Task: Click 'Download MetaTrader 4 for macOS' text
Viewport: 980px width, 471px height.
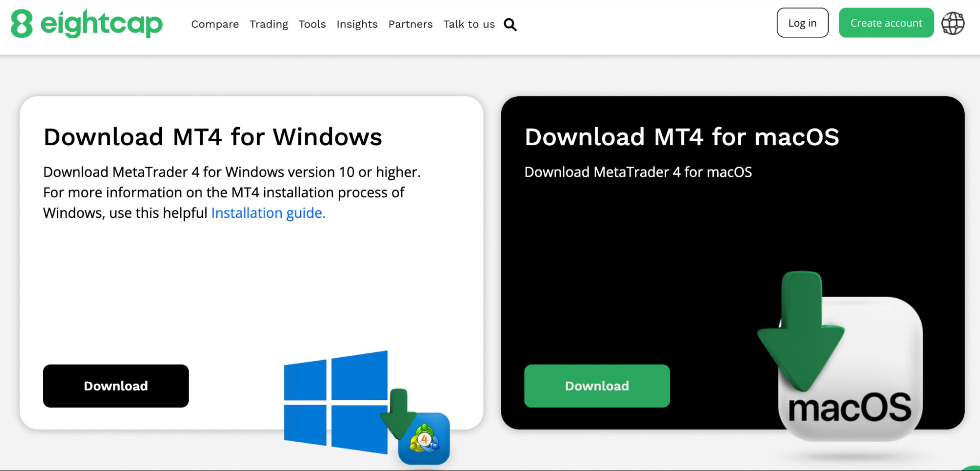Action: click(638, 172)
